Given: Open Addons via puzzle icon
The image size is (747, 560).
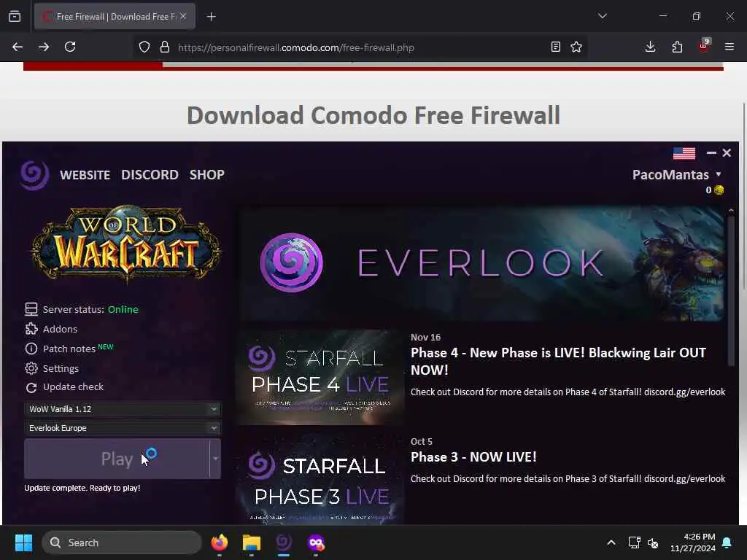Looking at the screenshot, I should pyautogui.click(x=31, y=329).
